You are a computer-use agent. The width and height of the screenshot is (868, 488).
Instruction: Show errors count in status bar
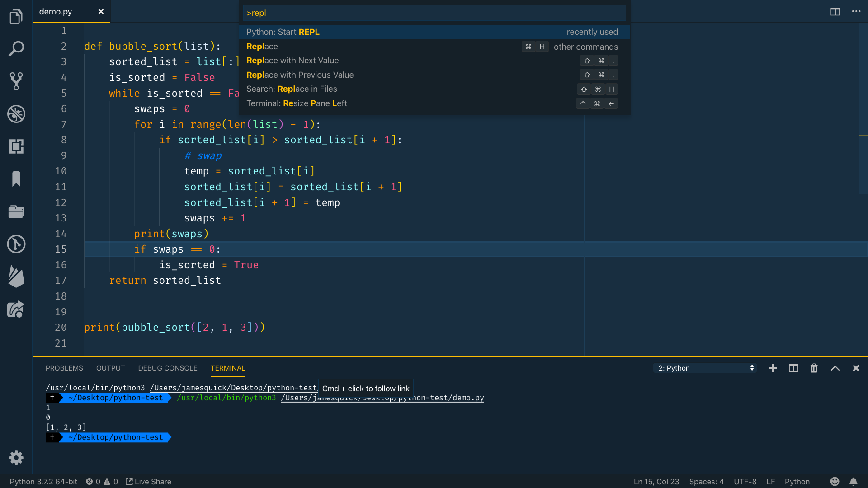tap(93, 482)
